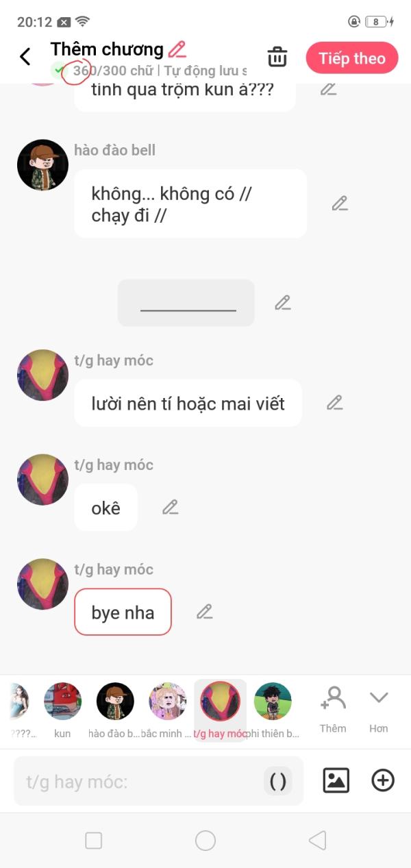Tap the Android home circle button

click(206, 841)
